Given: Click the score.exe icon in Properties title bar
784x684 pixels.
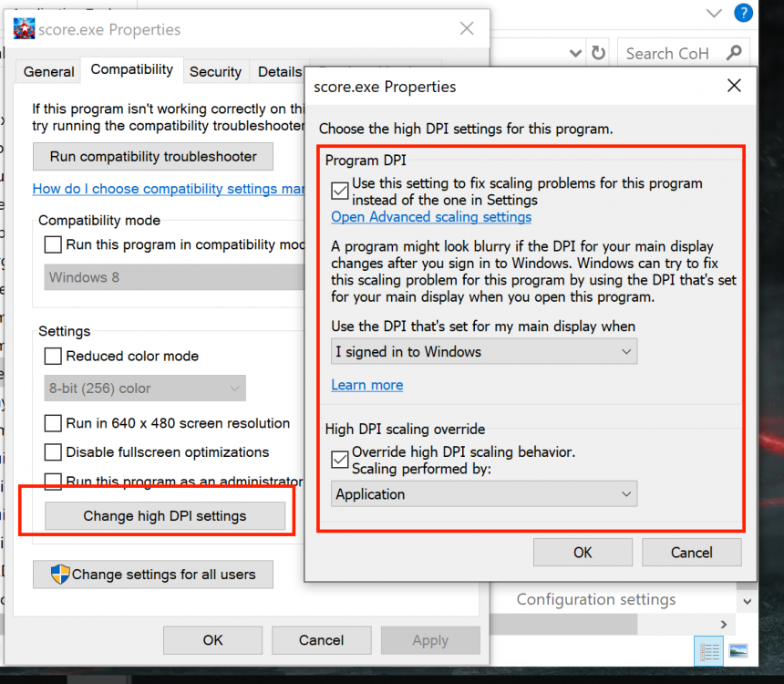Looking at the screenshot, I should coord(25,29).
